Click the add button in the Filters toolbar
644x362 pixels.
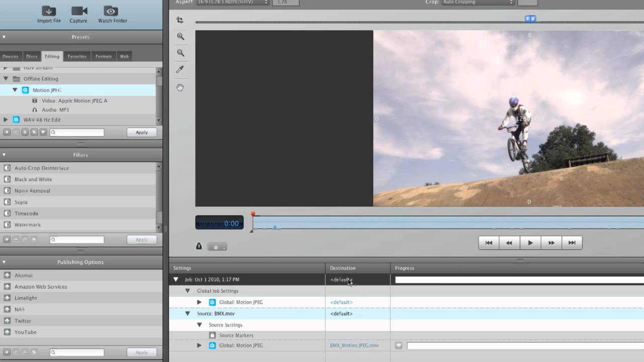(x=7, y=240)
